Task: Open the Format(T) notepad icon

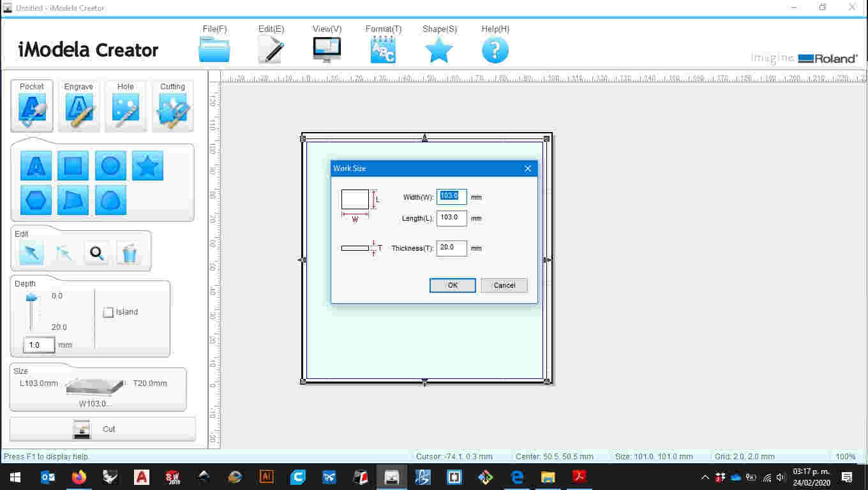Action: (x=383, y=50)
